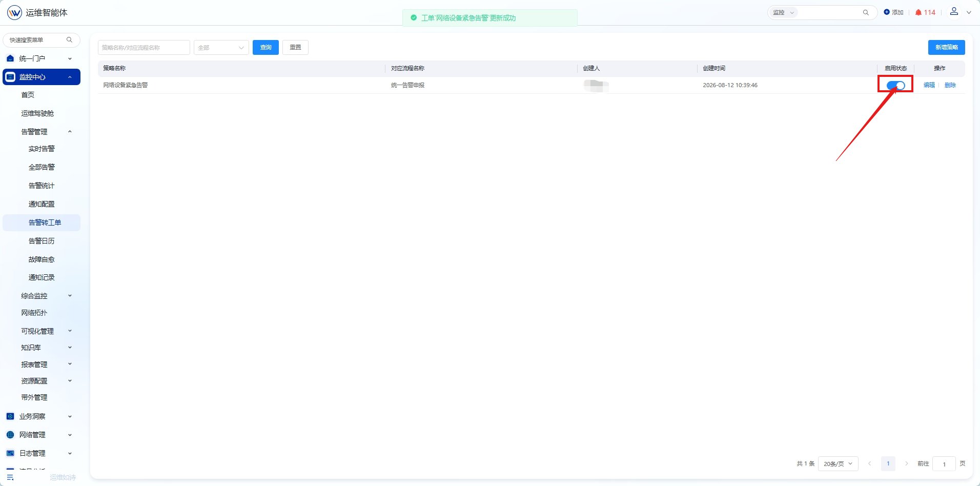Open the 全部告警 menu item
The image size is (980, 486).
[42, 167]
